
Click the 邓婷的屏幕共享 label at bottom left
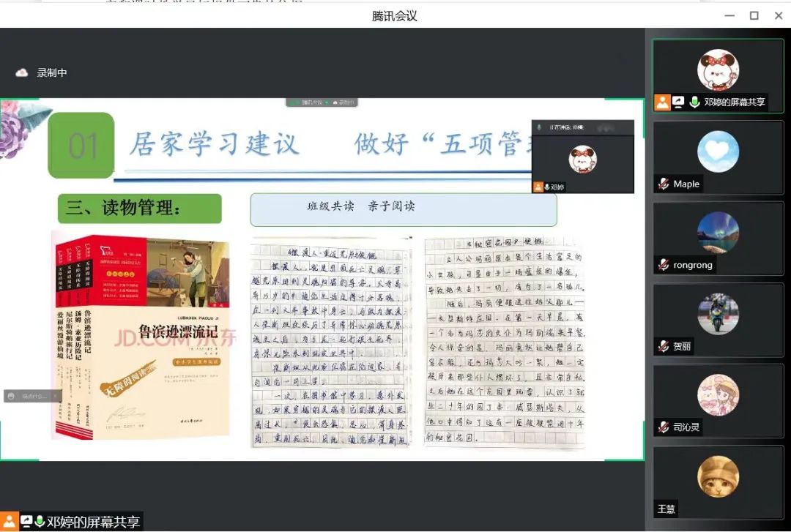[x=93, y=522]
